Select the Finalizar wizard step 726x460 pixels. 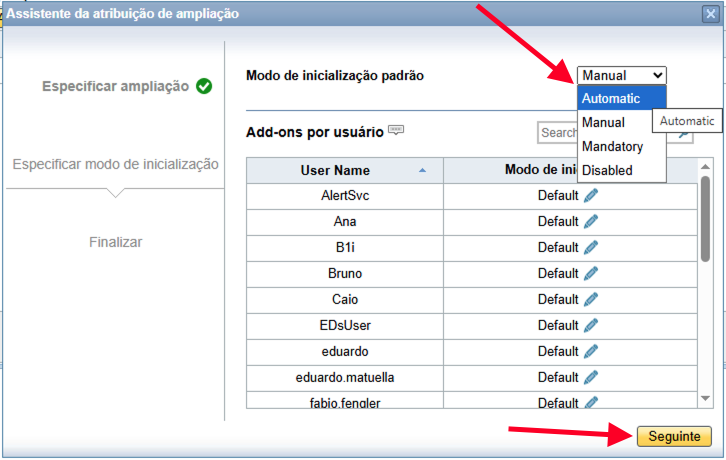(115, 242)
